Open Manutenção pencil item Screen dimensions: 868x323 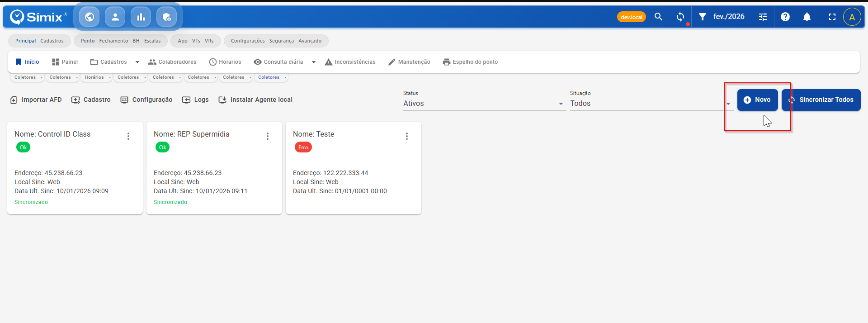[x=409, y=62]
